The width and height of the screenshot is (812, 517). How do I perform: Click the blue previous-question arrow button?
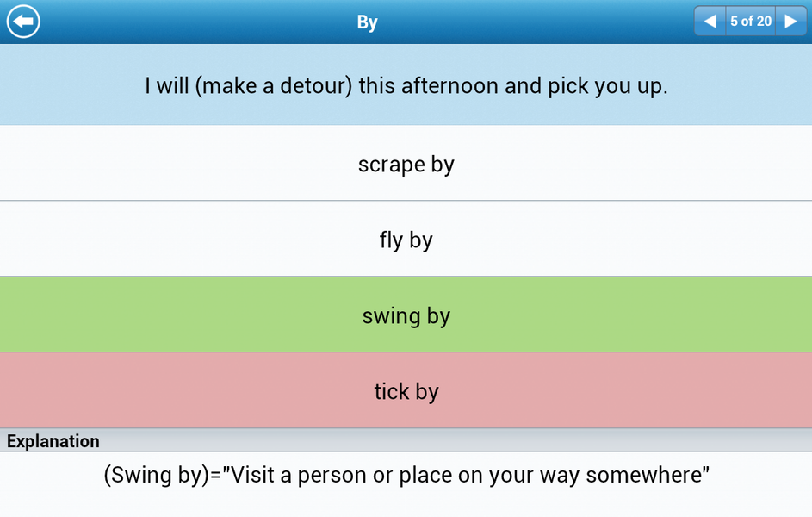click(709, 21)
